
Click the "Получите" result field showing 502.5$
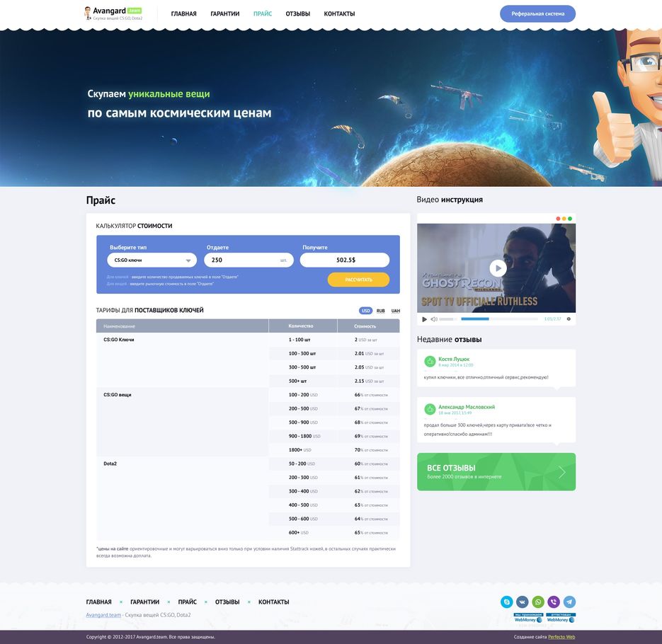pyautogui.click(x=345, y=260)
